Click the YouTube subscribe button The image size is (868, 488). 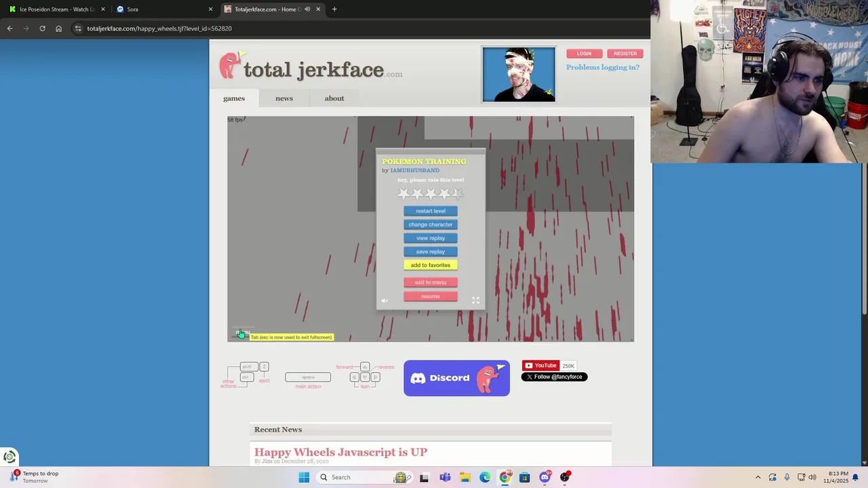[x=540, y=365]
